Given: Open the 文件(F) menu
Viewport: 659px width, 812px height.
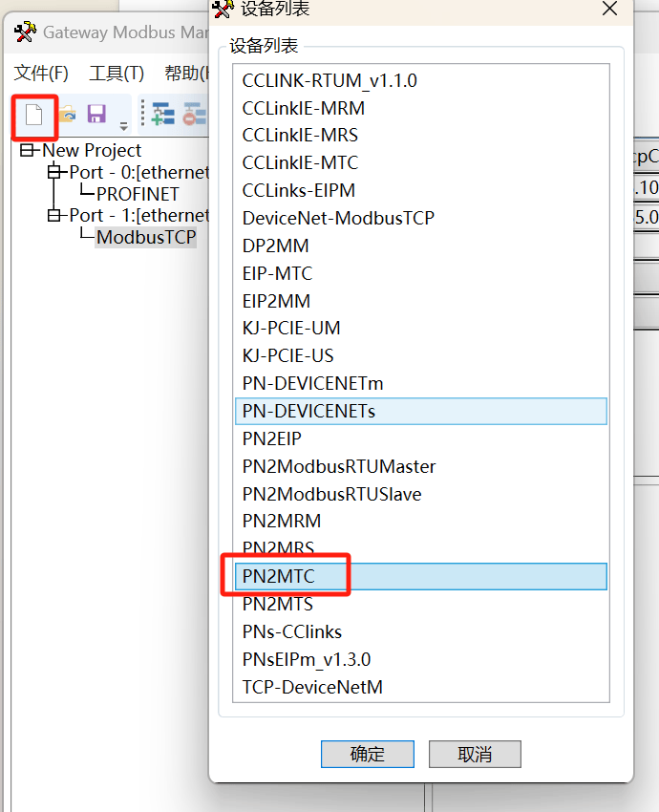Looking at the screenshot, I should (41, 73).
